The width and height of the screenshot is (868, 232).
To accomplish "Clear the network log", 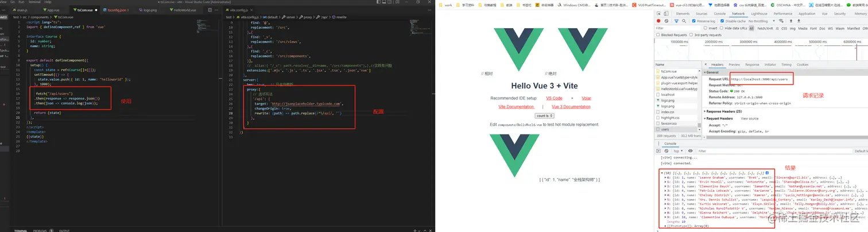I will click(666, 21).
